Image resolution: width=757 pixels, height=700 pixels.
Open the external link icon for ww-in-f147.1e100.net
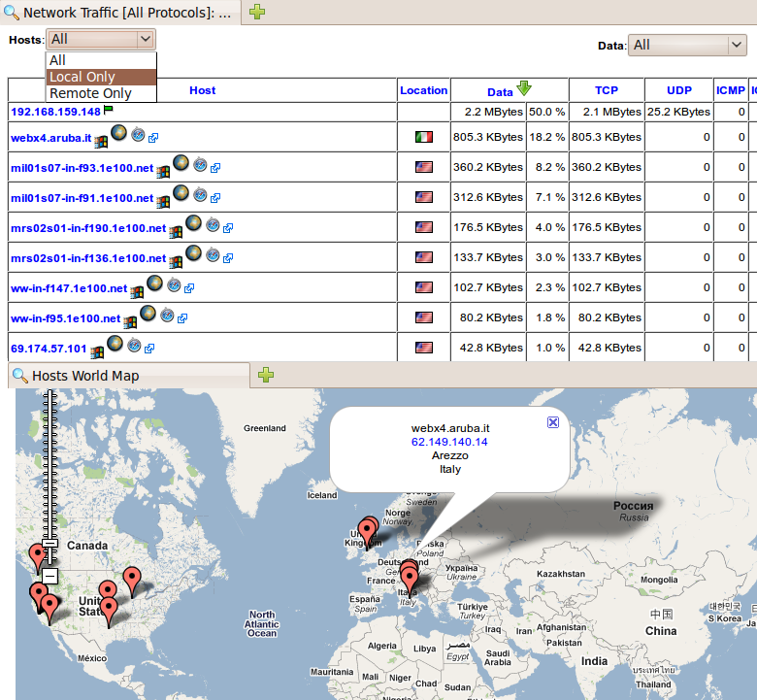[x=189, y=288]
